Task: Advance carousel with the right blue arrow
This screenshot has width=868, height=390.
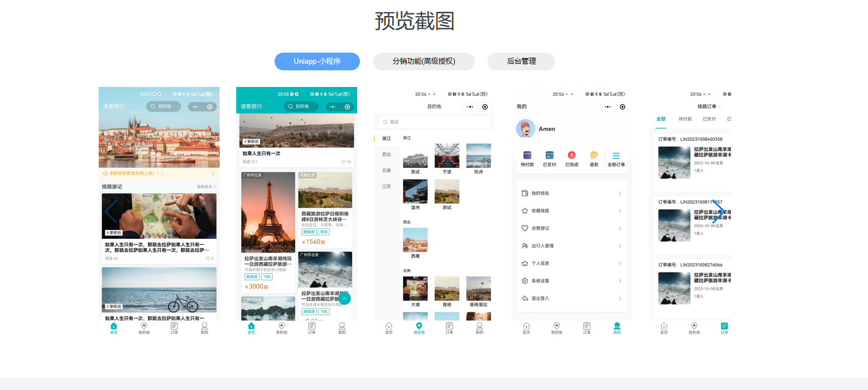Action: click(x=718, y=212)
